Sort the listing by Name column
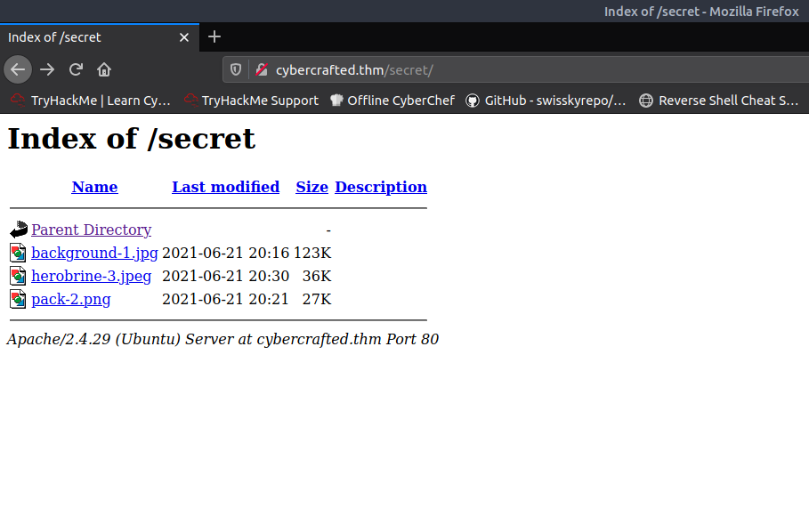 pos(94,187)
